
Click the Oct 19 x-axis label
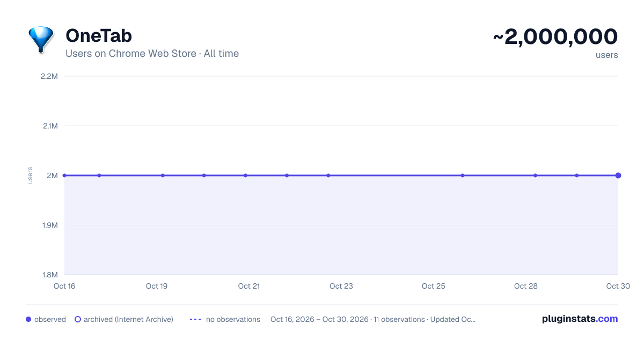pyautogui.click(x=157, y=286)
